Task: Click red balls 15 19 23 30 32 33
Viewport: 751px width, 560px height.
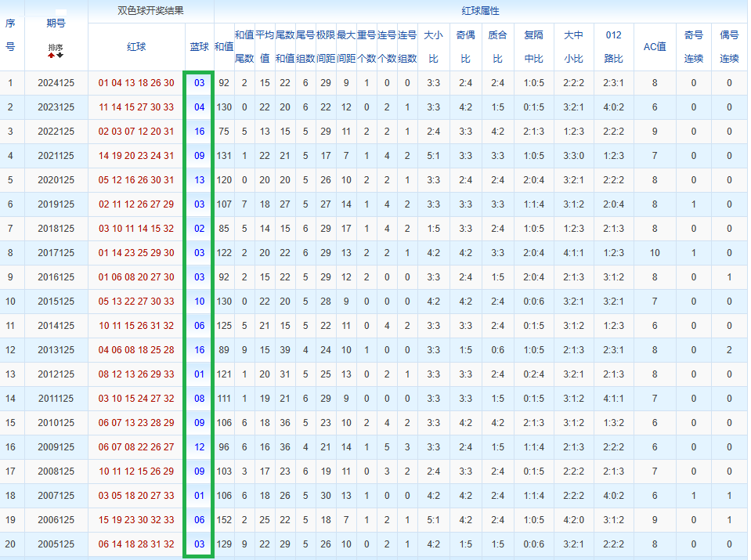Action: pyautogui.click(x=136, y=520)
